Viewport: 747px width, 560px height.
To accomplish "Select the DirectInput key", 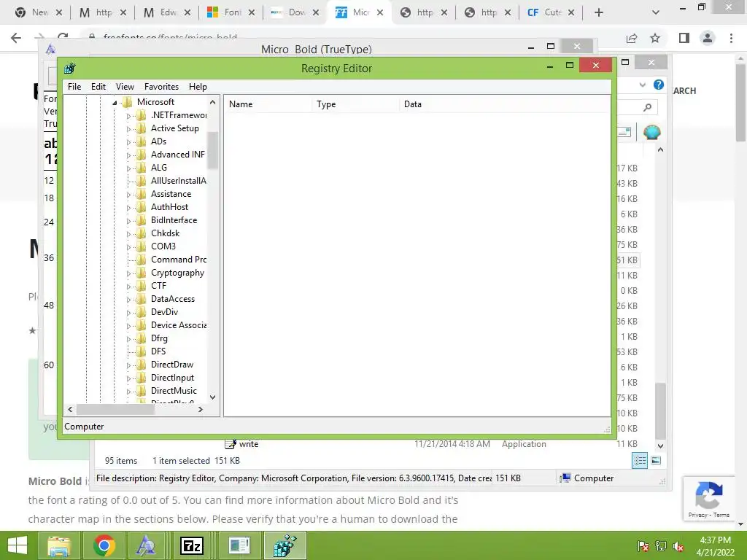I will pyautogui.click(x=172, y=378).
